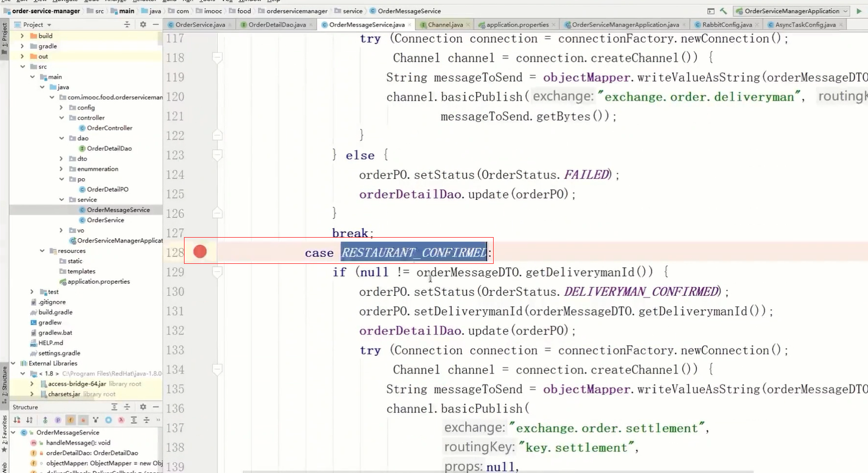Build project with hammer icon
Image resolution: width=868 pixels, height=473 pixels.
tap(724, 11)
